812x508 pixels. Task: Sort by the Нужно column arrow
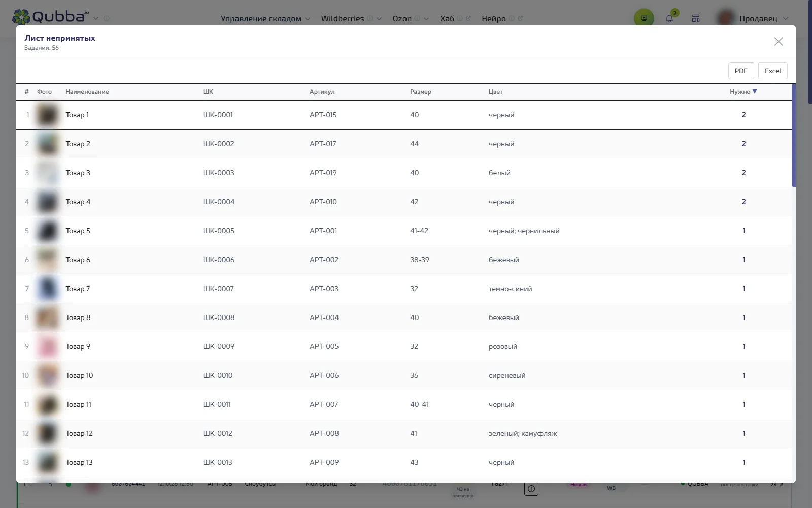755,92
